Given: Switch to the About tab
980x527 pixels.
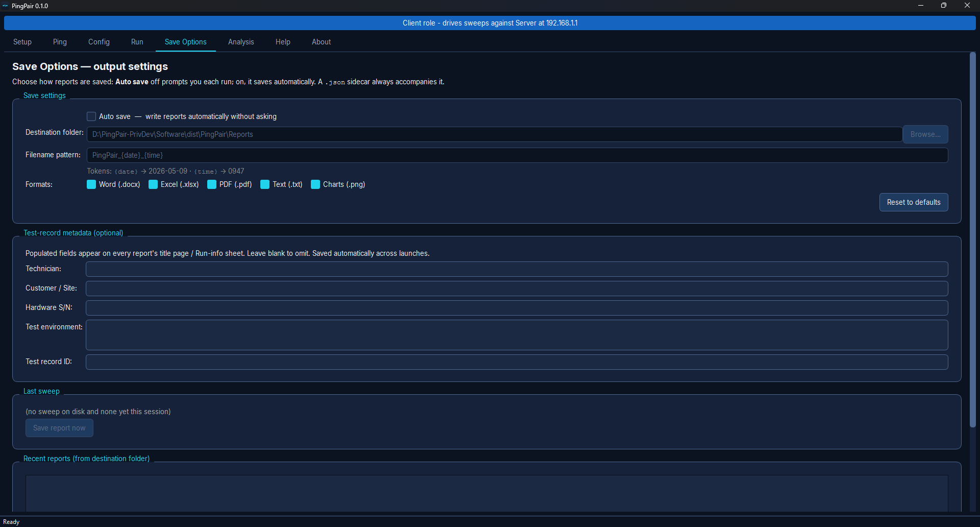Looking at the screenshot, I should click(x=321, y=42).
